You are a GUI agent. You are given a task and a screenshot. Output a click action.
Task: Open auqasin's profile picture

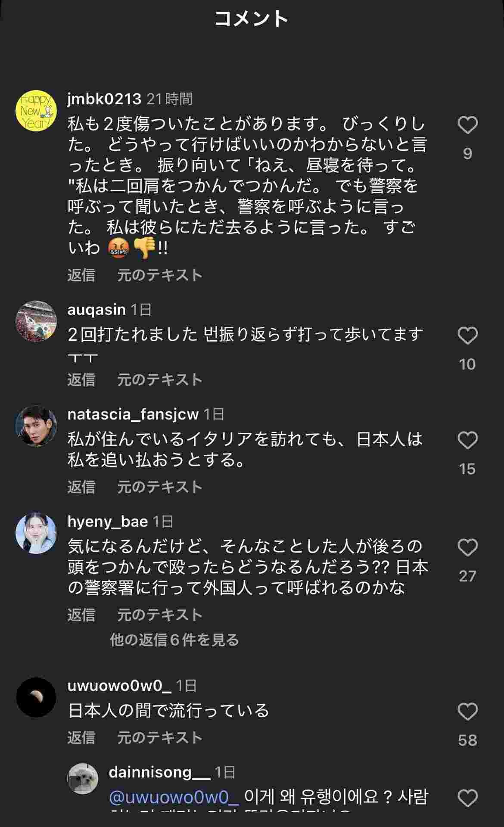tap(36, 321)
